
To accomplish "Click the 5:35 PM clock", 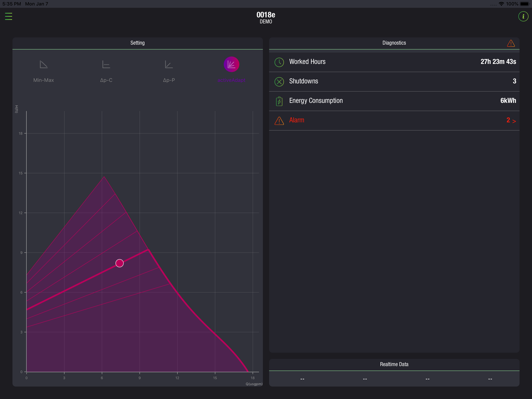I will pos(11,4).
